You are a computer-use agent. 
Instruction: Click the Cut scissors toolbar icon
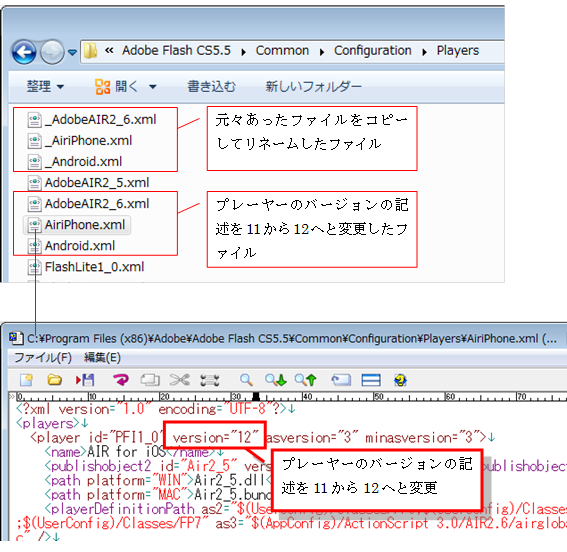(x=180, y=380)
